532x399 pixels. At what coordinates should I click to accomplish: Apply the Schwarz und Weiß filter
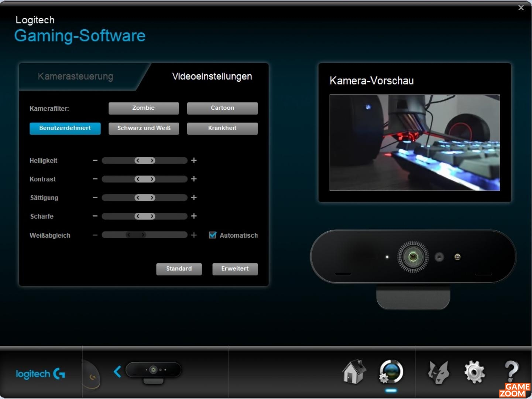144,128
